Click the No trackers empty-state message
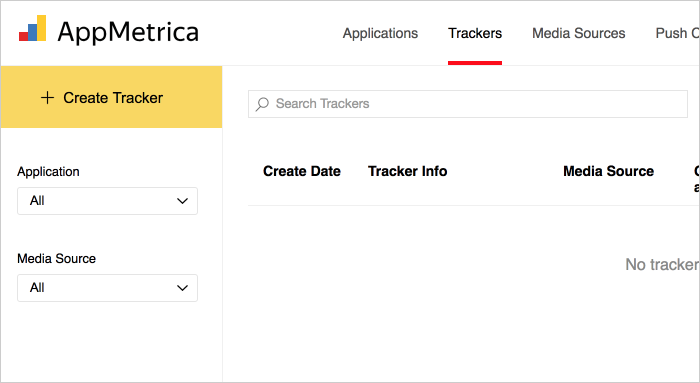 662,265
